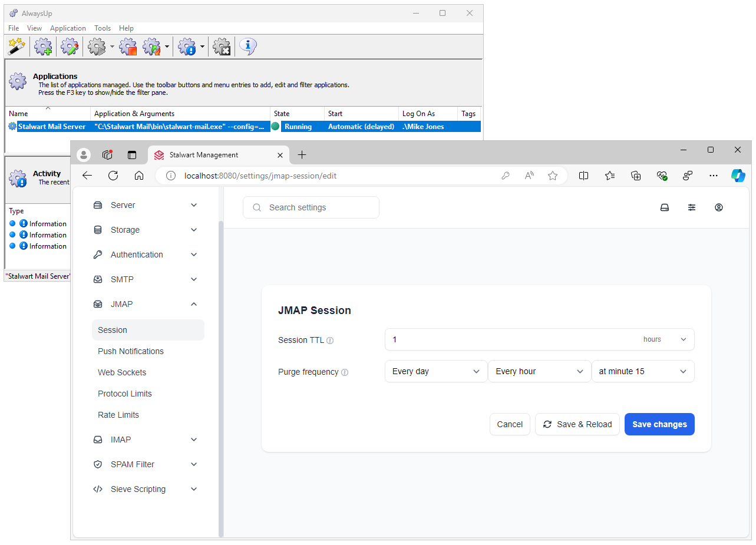Open the File menu in AlwaysUp
756x545 pixels.
point(14,28)
